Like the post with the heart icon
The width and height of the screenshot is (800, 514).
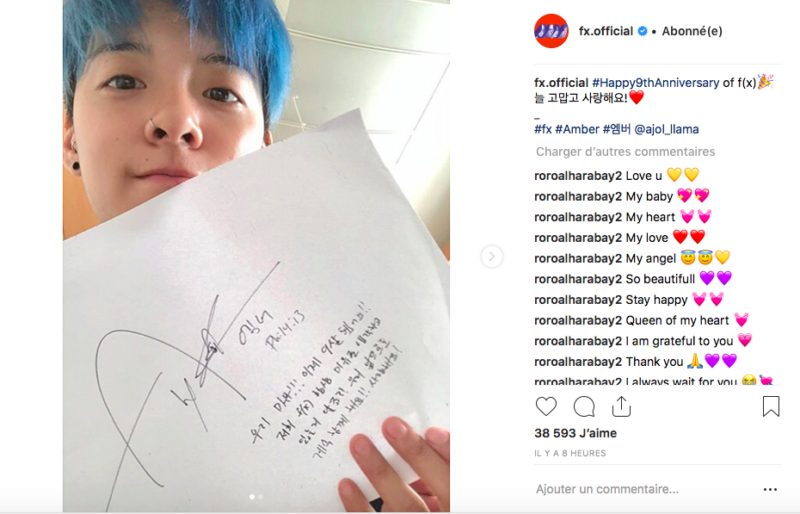(546, 407)
